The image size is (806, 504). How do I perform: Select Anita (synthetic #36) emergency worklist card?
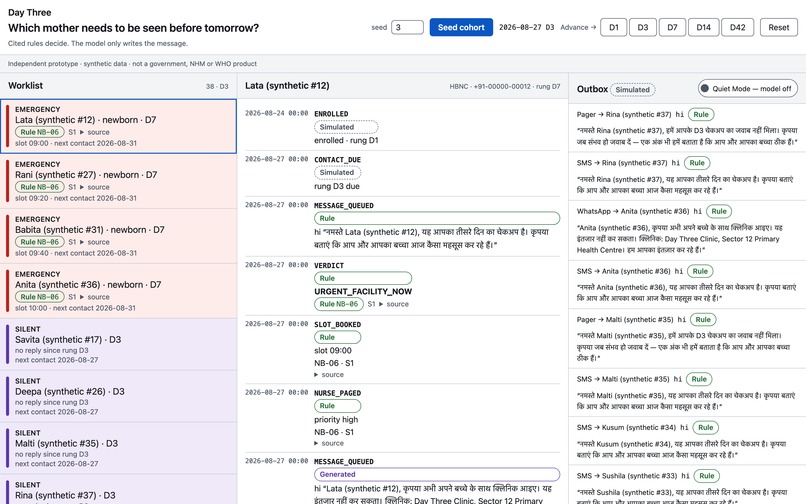pyautogui.click(x=118, y=291)
